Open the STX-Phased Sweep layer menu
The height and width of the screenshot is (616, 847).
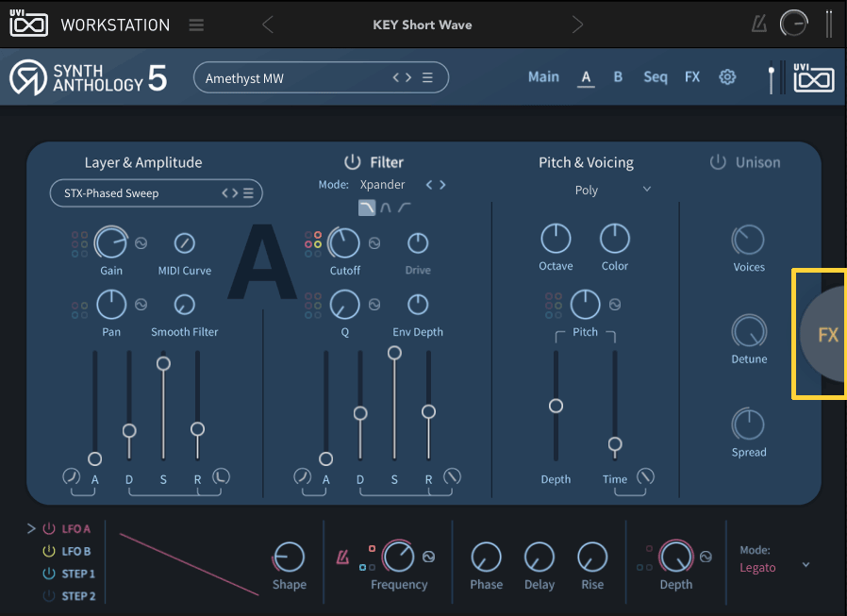coord(248,192)
